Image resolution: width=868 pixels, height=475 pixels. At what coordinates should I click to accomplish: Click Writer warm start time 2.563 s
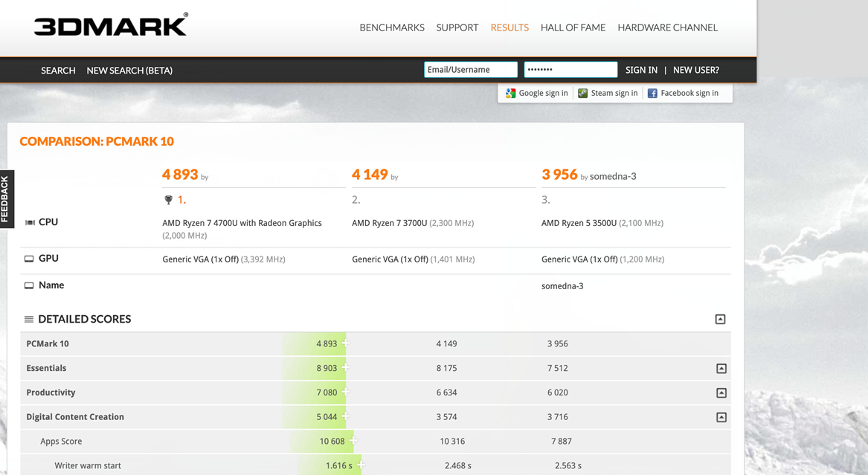(568, 465)
